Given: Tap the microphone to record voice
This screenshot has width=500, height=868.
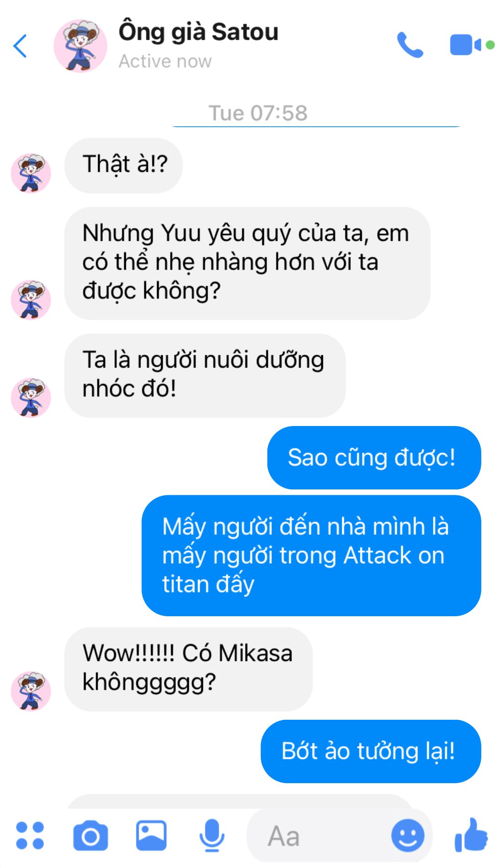Looking at the screenshot, I should pos(212,836).
